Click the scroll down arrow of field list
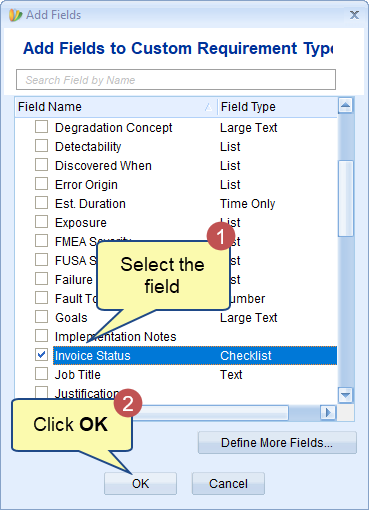Viewport: 369px width, 510px height. [x=345, y=395]
